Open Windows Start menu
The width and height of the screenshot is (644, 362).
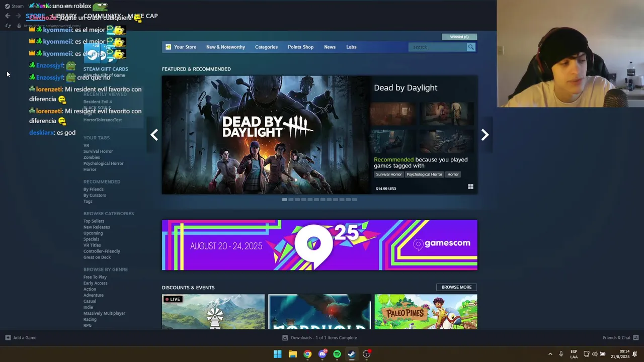[x=277, y=354]
